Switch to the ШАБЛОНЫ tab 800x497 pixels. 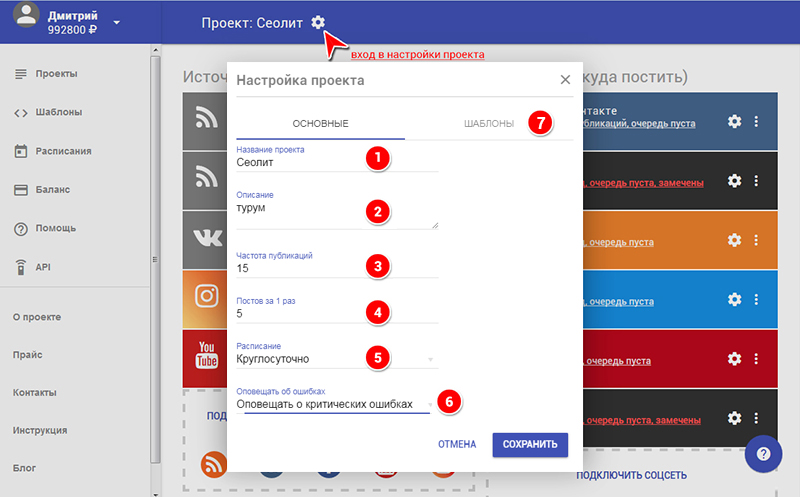pyautogui.click(x=489, y=123)
